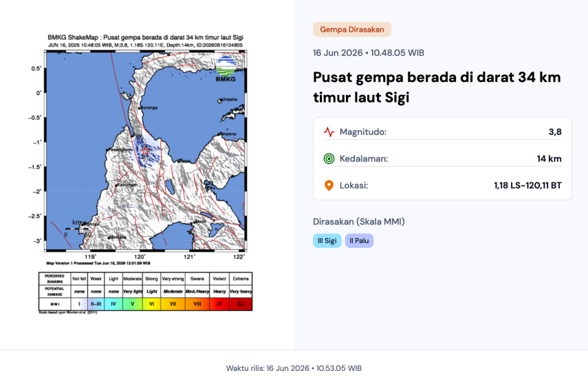Screen dimensions: 588x384
Task: Click the "Magnitudo:" label
Action: pos(363,131)
